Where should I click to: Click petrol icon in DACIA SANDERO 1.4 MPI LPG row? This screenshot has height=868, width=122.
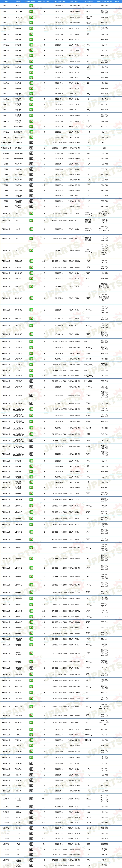[x=31, y=127]
